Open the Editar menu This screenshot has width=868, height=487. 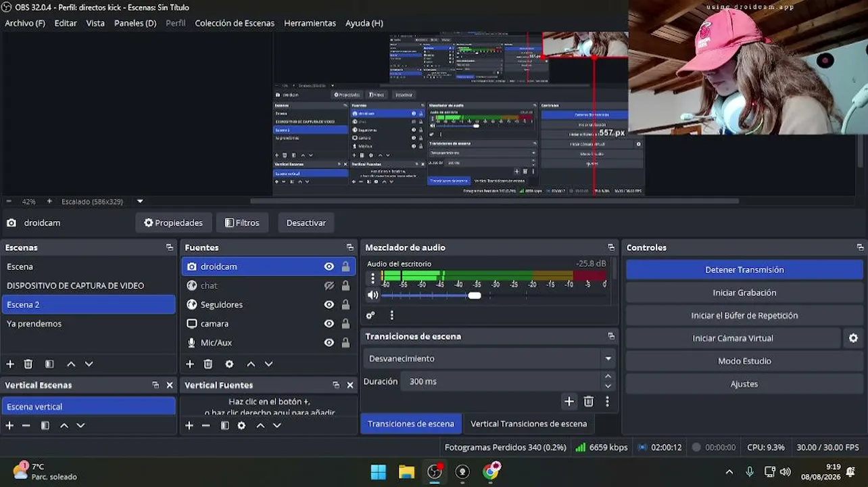66,23
